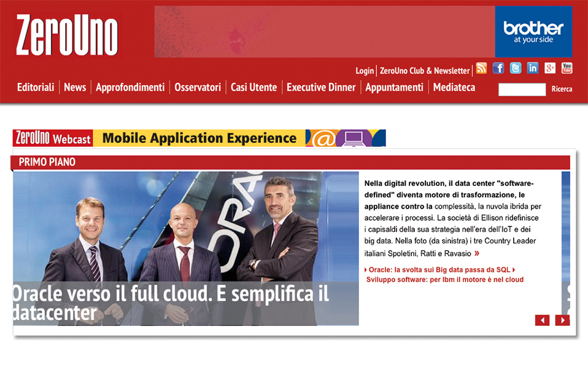The image size is (588, 368).
Task: Click the LinkedIn icon
Action: click(533, 68)
